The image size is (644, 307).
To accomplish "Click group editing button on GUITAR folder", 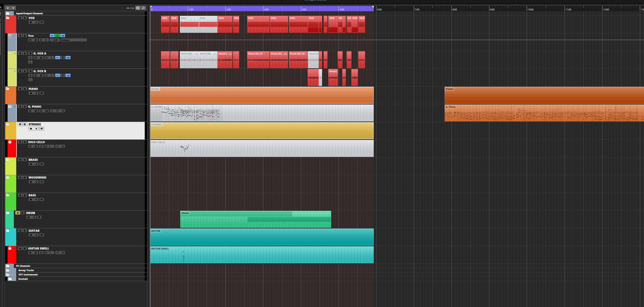I will point(42,235).
